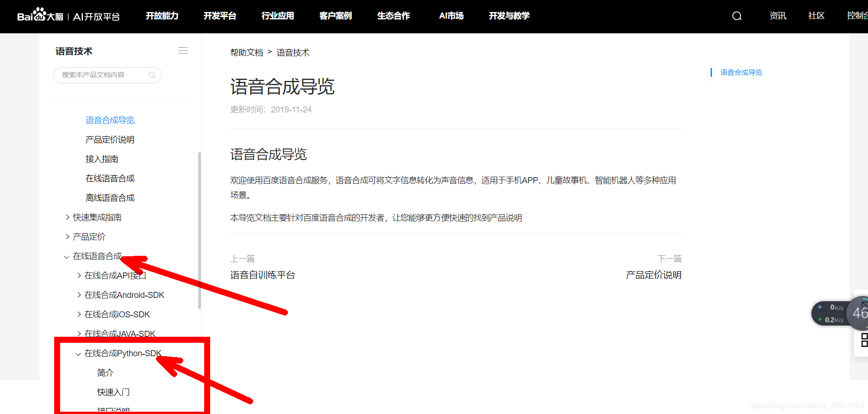Screen dimensions: 868x414
Task: Open 在线语音合成 leaf item in sidebar
Action: click(110, 179)
